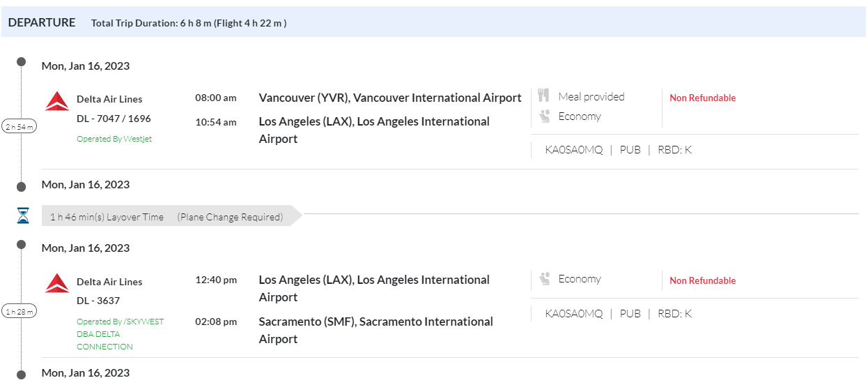The image size is (868, 385).
Task: Click the first Non Refundable label
Action: coord(702,98)
